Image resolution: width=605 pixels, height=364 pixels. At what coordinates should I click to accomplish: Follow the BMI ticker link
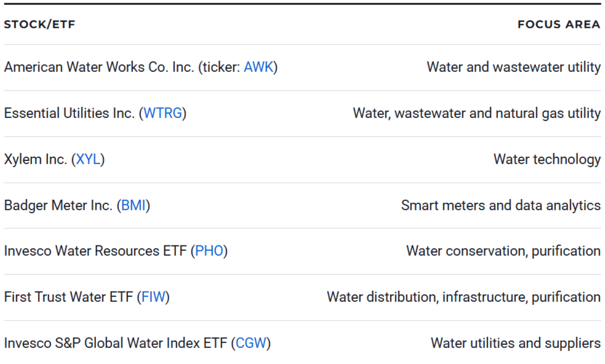(133, 205)
